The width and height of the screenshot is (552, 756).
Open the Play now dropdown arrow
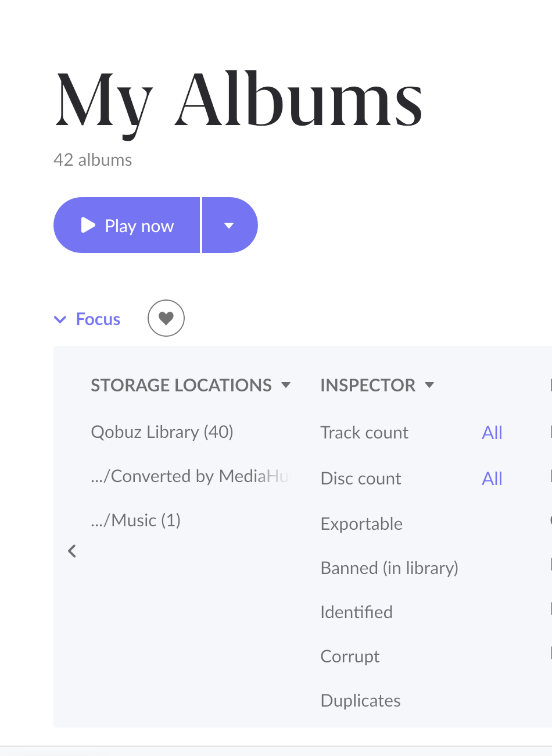[230, 226]
